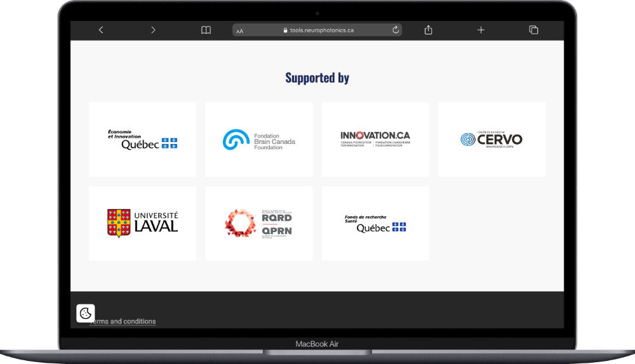Open the Brain Canada Foundation logo card
Viewport: 635px width, 364px height.
(258, 140)
